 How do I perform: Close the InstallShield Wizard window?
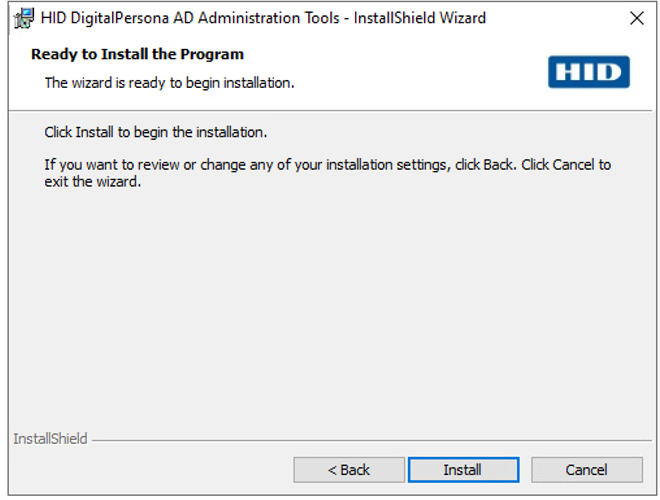click(x=636, y=18)
